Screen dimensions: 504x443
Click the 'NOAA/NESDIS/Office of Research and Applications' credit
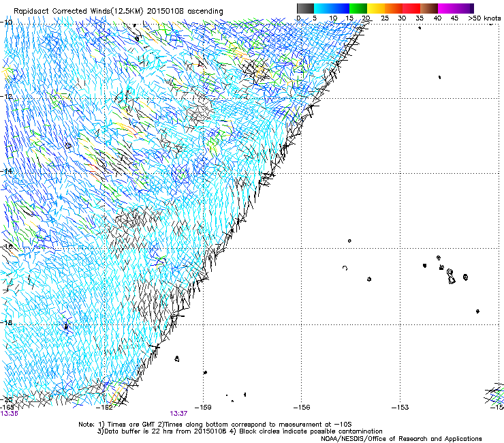pos(401,439)
